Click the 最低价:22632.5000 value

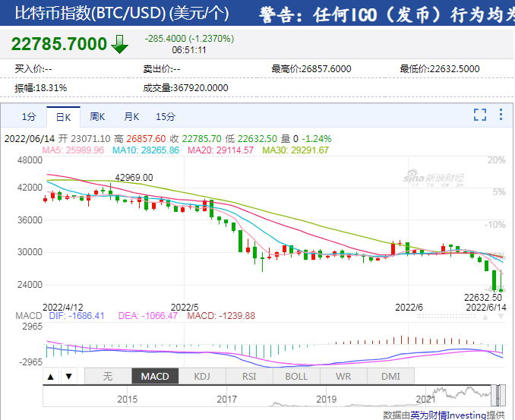[440, 69]
